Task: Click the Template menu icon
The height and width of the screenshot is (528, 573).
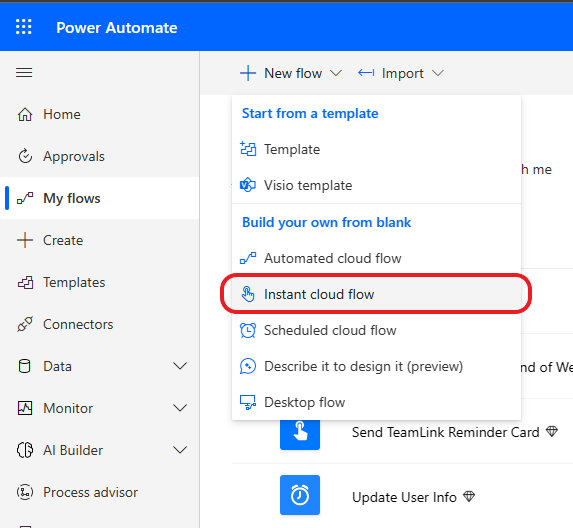Action: (x=248, y=149)
